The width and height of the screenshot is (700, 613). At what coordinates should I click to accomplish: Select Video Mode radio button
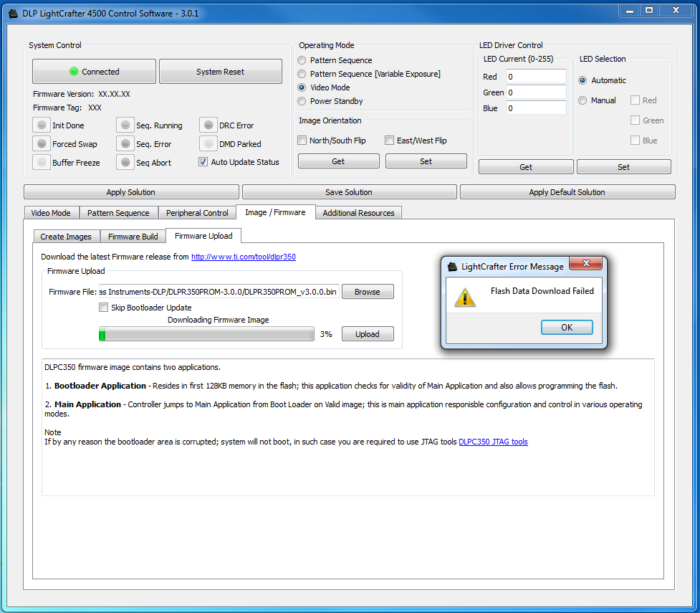(x=302, y=87)
